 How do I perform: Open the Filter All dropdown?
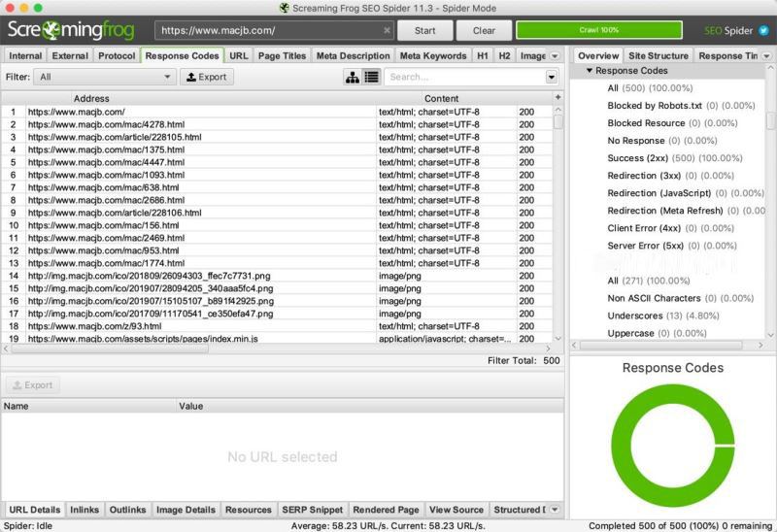105,77
